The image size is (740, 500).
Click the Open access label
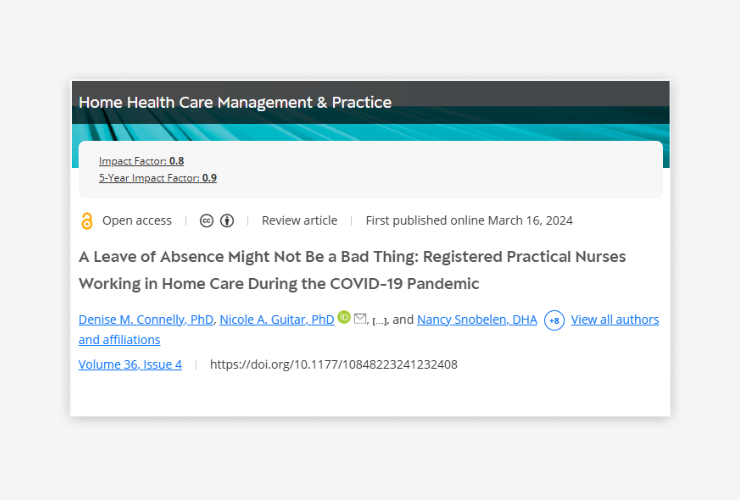[137, 220]
